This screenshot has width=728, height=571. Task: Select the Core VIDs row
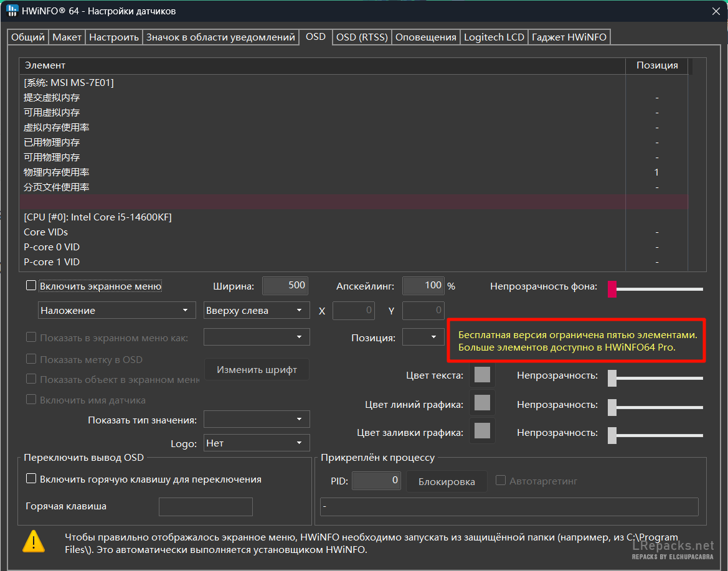[353, 232]
